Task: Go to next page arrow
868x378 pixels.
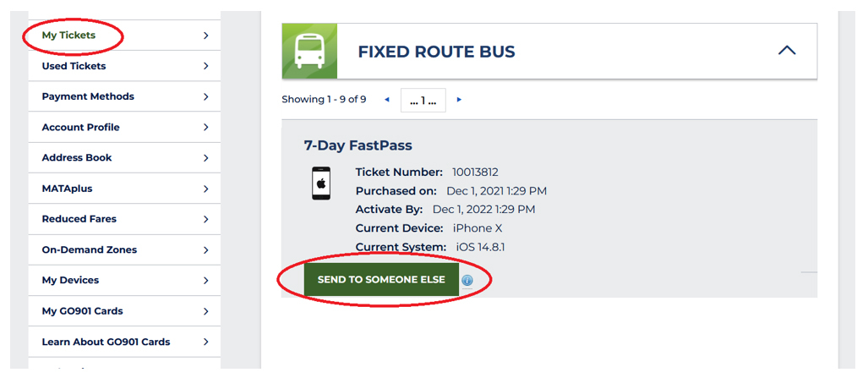Action: tap(459, 100)
